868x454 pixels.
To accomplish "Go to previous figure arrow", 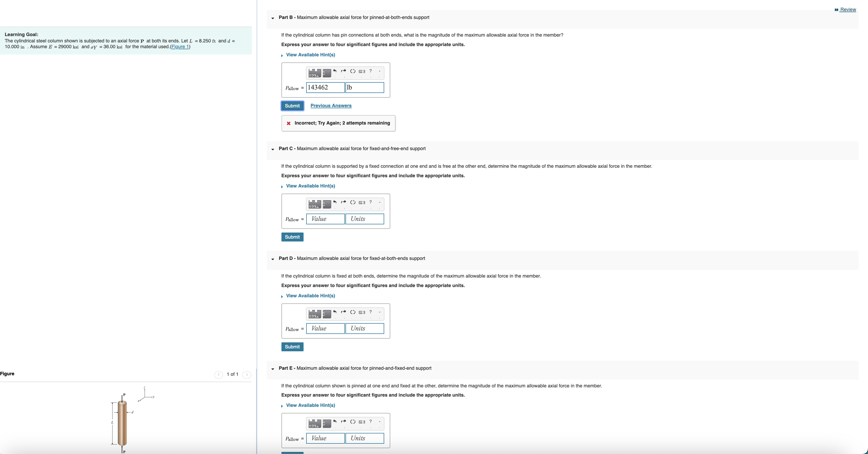I will click(x=218, y=374).
